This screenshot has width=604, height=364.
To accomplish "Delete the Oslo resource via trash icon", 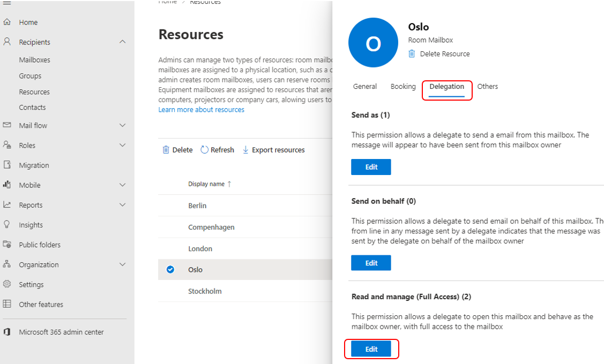I will tap(412, 54).
